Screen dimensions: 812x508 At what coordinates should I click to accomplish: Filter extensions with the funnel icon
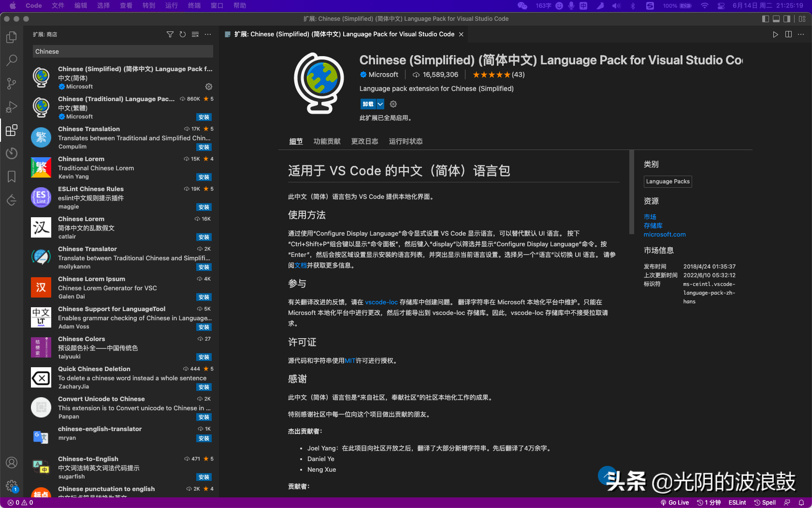coord(170,34)
